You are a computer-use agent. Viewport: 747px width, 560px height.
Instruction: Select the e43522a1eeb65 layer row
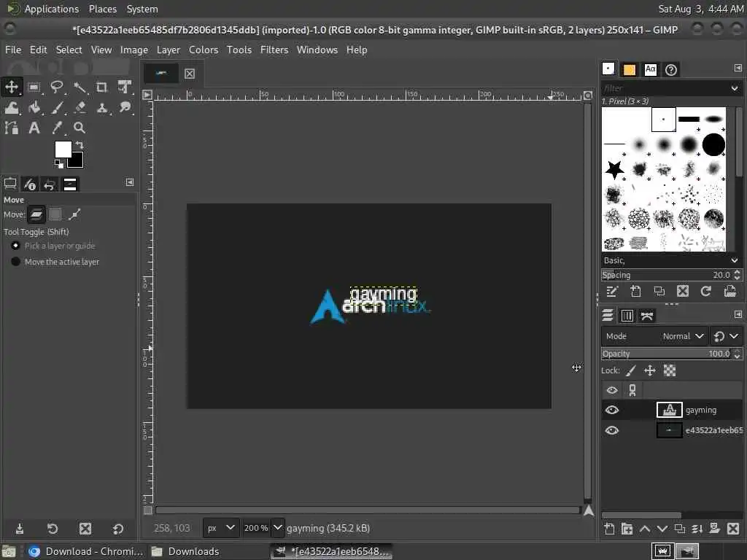672,430
